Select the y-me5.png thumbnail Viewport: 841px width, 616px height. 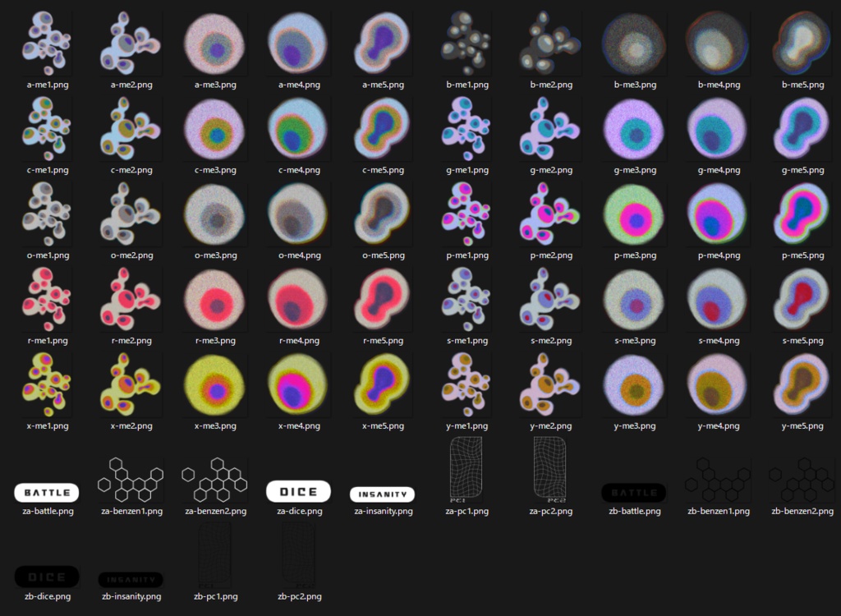point(802,384)
